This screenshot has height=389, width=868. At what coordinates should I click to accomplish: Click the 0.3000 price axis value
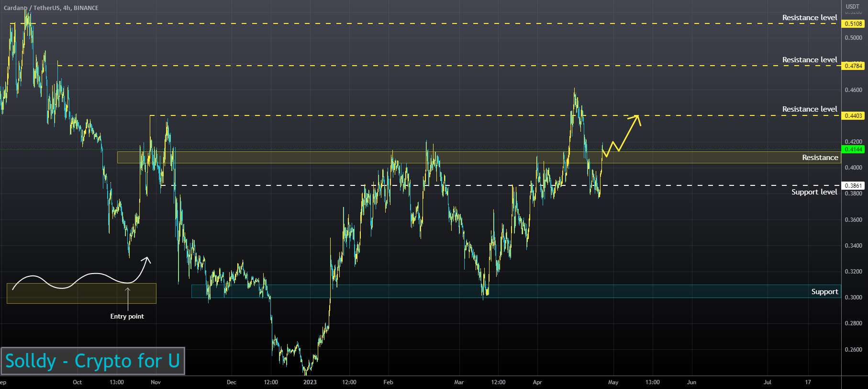tap(854, 297)
